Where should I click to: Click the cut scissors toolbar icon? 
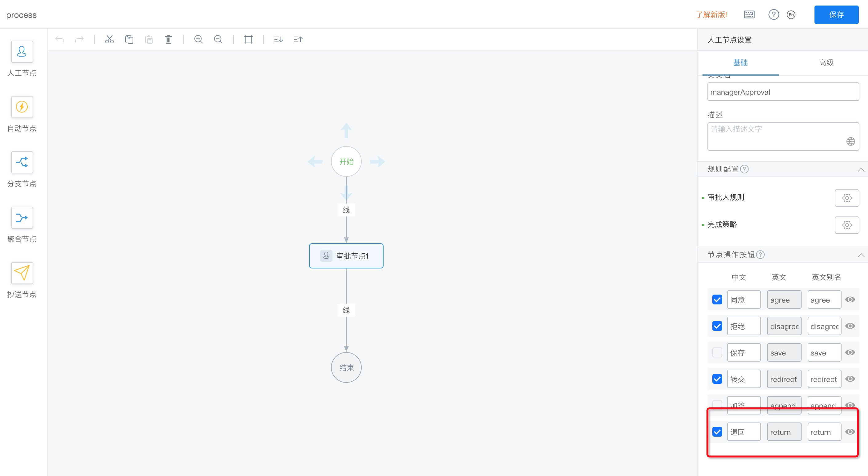coord(109,39)
